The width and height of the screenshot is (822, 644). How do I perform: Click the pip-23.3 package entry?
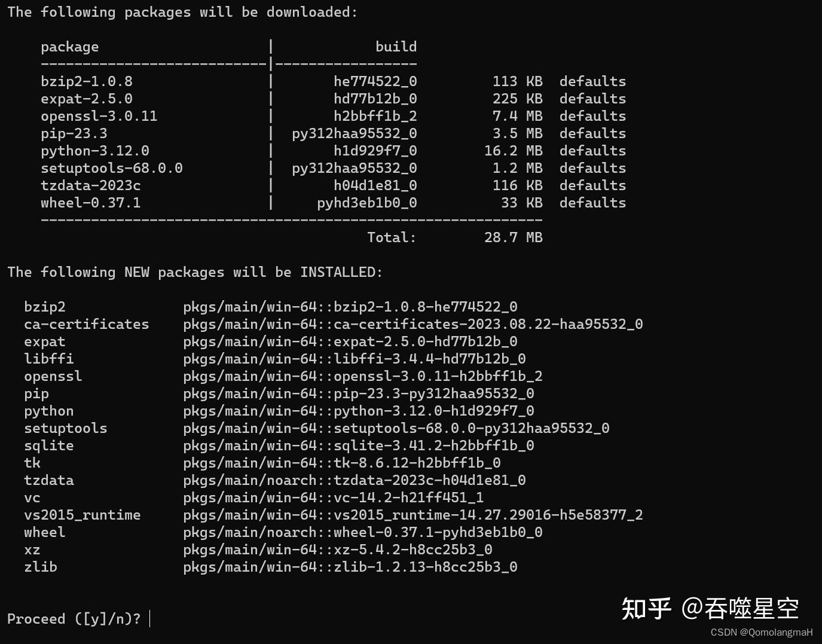pyautogui.click(x=74, y=133)
